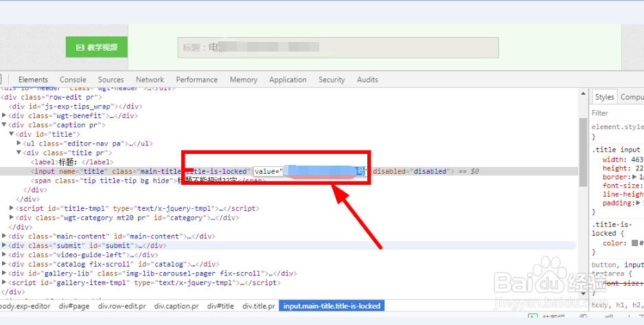Click the name="title" attribute
This screenshot has height=325, width=644.
[x=83, y=171]
